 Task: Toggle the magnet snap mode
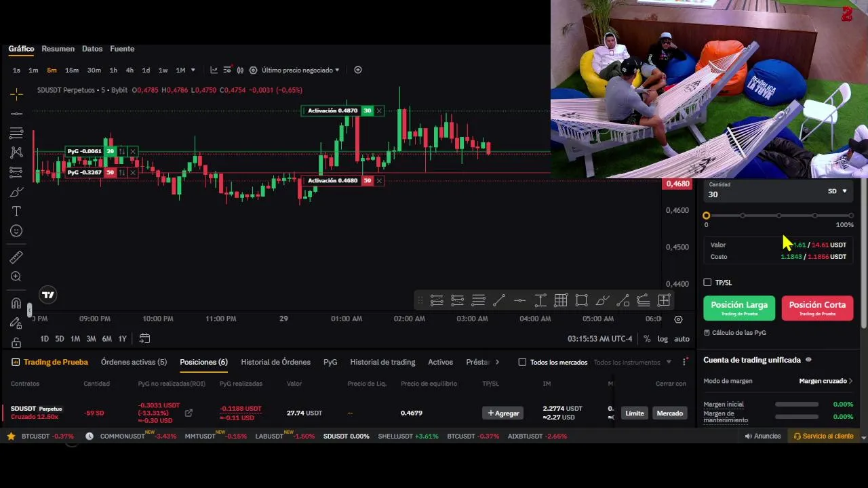[x=16, y=303]
